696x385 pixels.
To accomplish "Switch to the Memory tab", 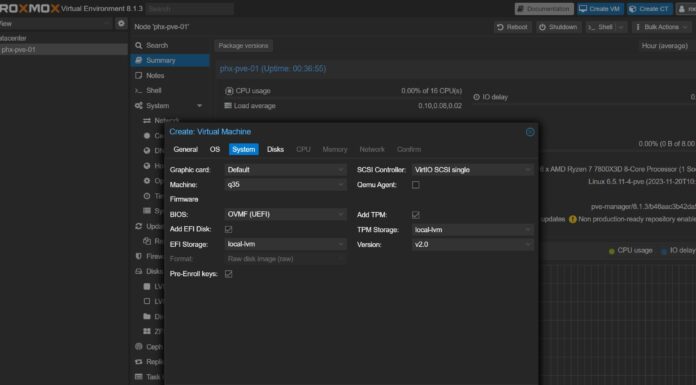I will [x=335, y=149].
